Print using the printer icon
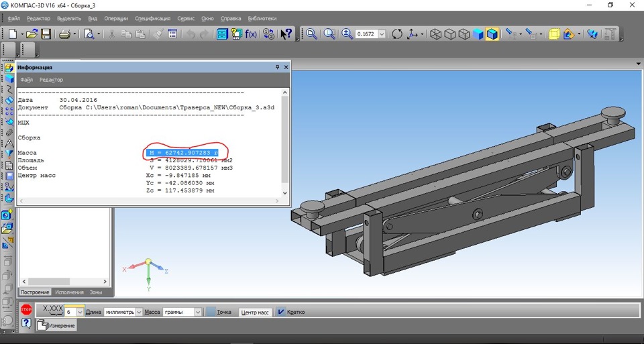The width and height of the screenshot is (644, 344). point(65,34)
